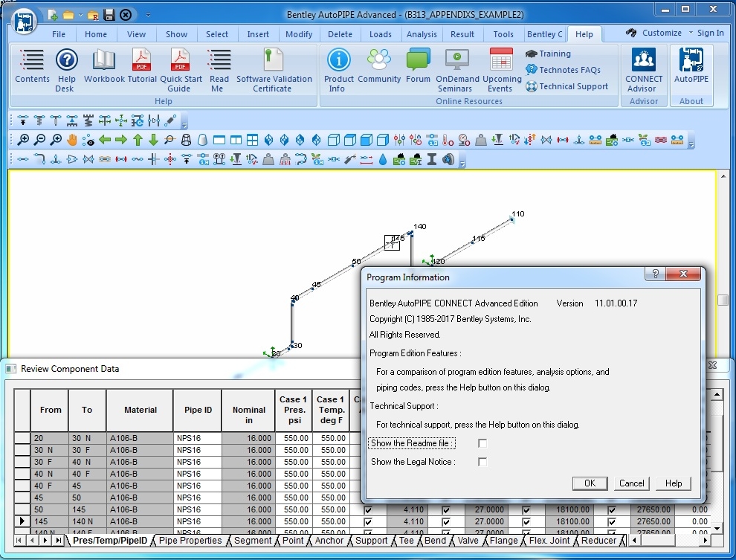This screenshot has height=560, width=736.
Task: Click the model view vertical scrollbar thumb
Action: 723,300
